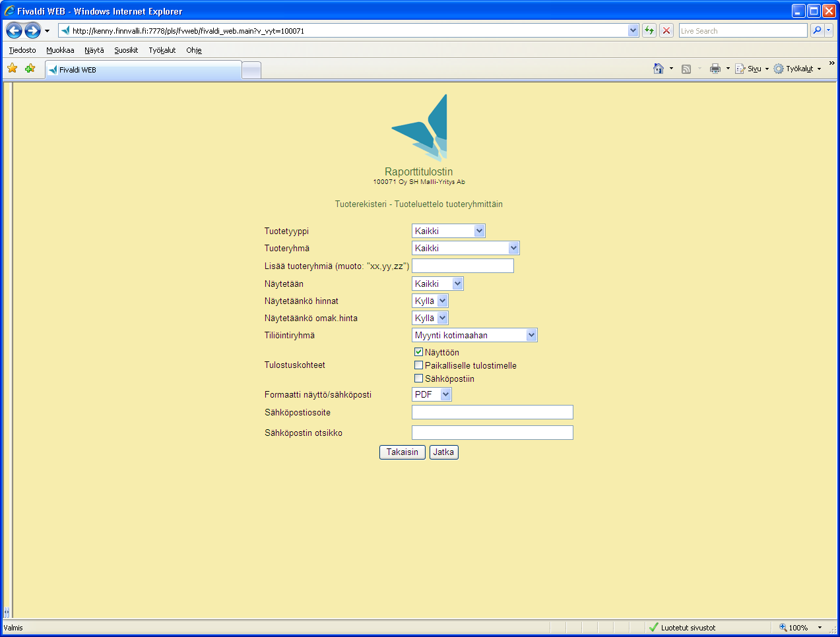Click the Lisää tuoteryhmiä text field
This screenshot has width=840, height=637.
(x=463, y=266)
